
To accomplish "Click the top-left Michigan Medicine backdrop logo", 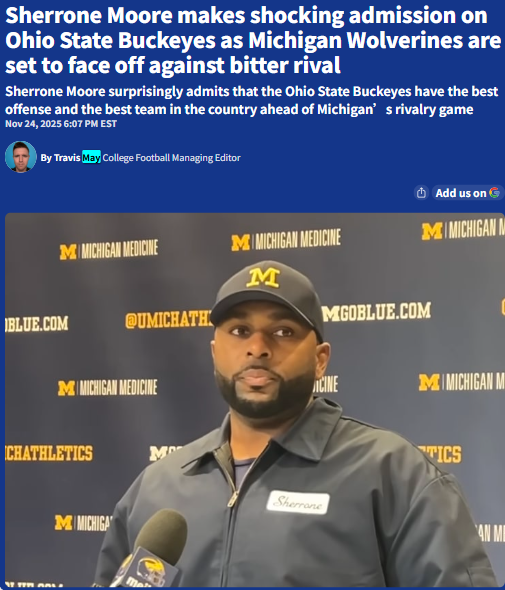I will point(109,249).
